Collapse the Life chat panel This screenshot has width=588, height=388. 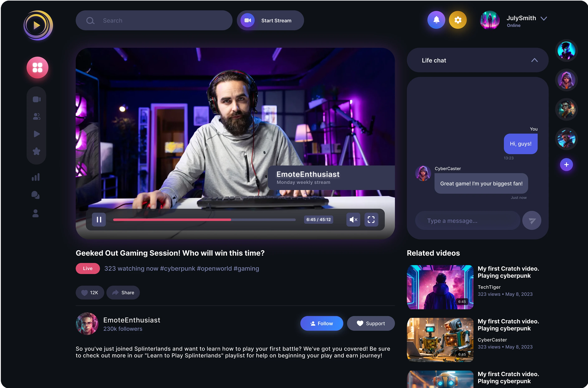click(x=534, y=60)
